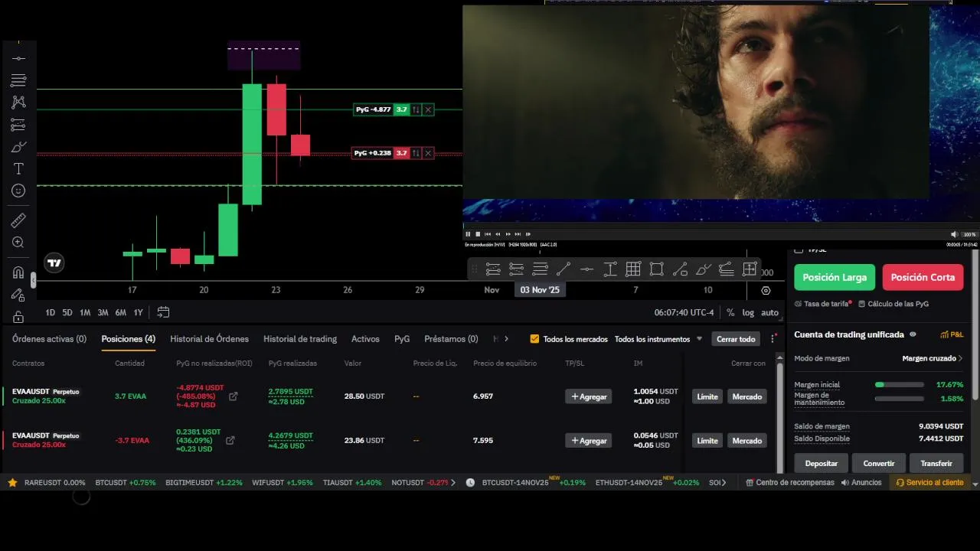Open Tasa de tarifa info
980x551 pixels.
(823, 304)
